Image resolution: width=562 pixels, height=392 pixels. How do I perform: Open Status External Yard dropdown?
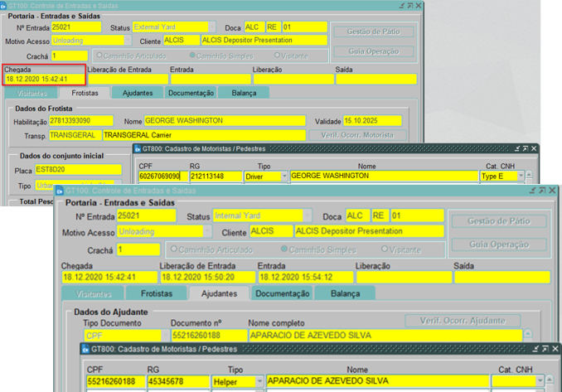212,27
